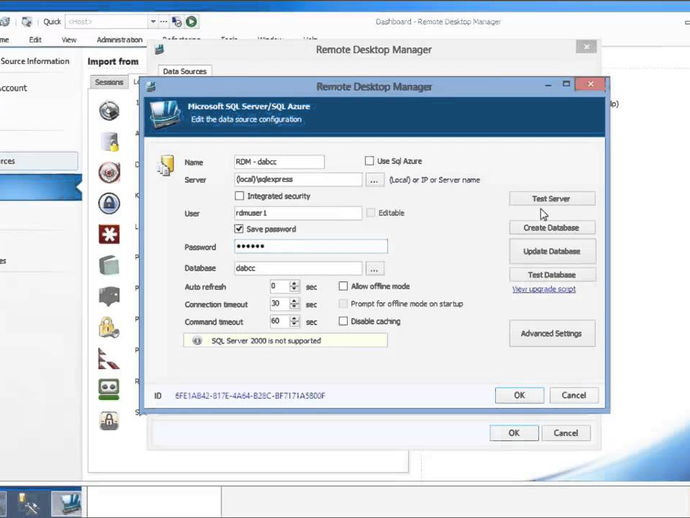This screenshot has height=518, width=690.
Task: Click OK in the rear Data Sources dialog
Action: [514, 433]
